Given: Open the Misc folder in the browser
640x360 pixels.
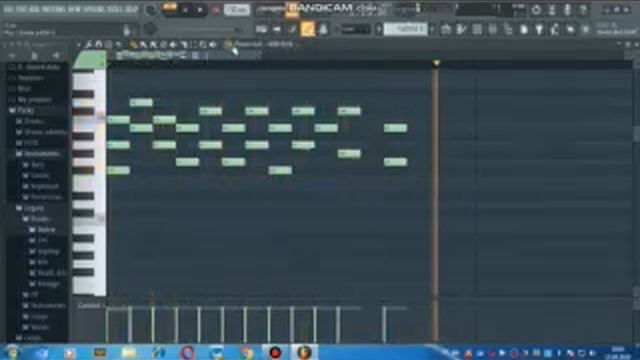Looking at the screenshot, I should pos(24,89).
